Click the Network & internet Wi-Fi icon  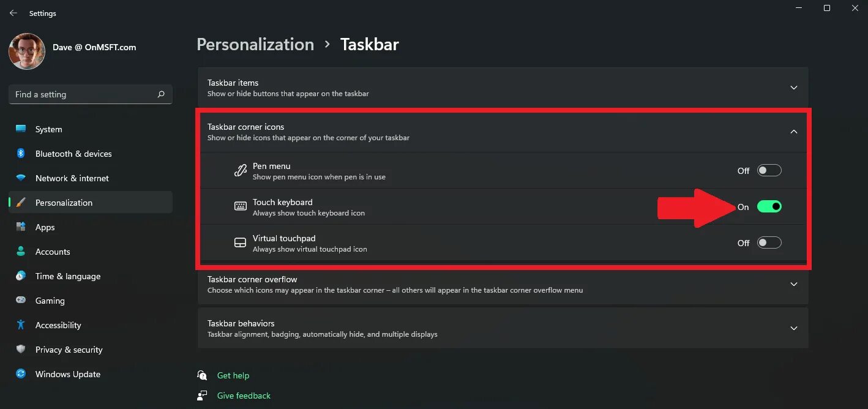pyautogui.click(x=21, y=178)
